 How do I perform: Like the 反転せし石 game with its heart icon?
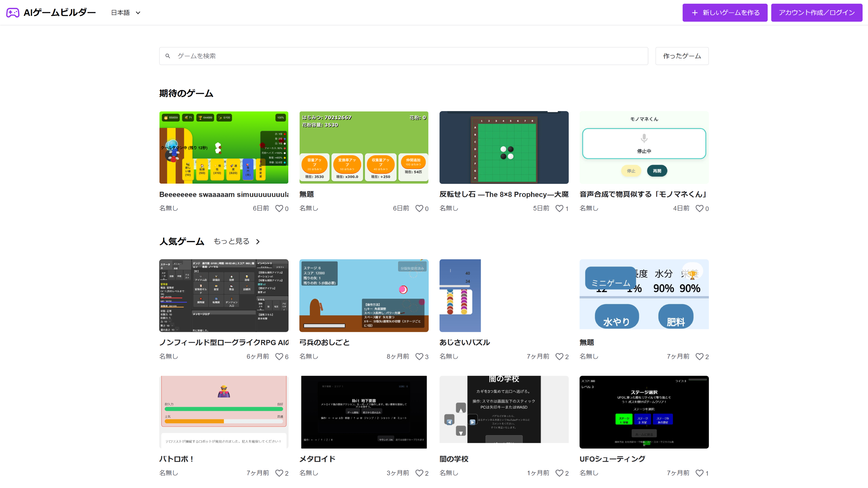[559, 209]
